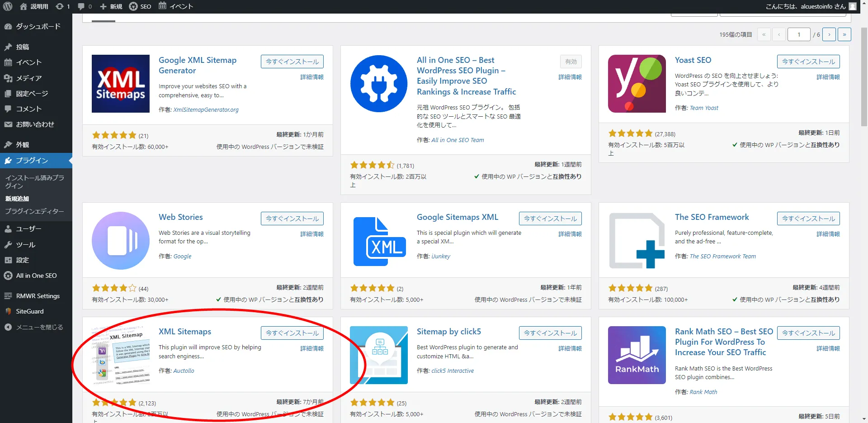The height and width of the screenshot is (423, 868).
Task: Click the 外観 brush icon in sidebar
Action: (8, 144)
